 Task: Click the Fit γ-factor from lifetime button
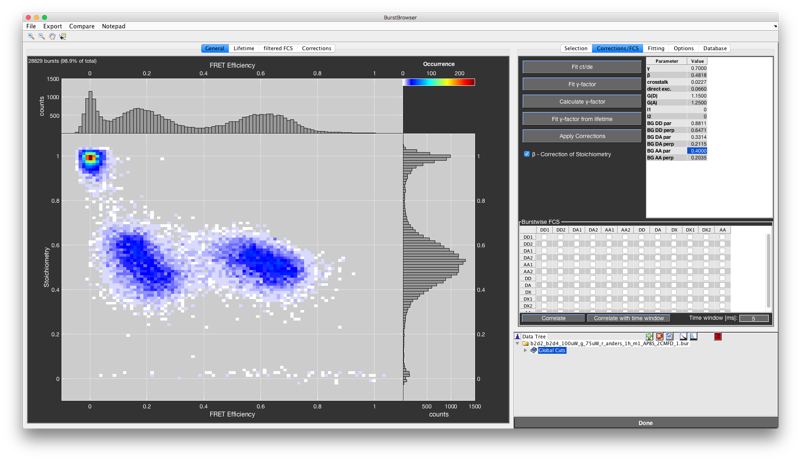[582, 119]
